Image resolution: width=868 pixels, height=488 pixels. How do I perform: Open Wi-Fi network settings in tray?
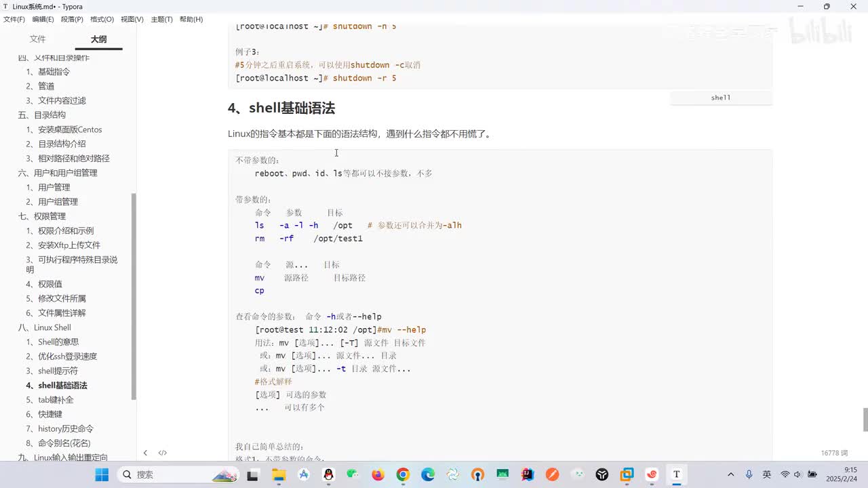(x=785, y=474)
